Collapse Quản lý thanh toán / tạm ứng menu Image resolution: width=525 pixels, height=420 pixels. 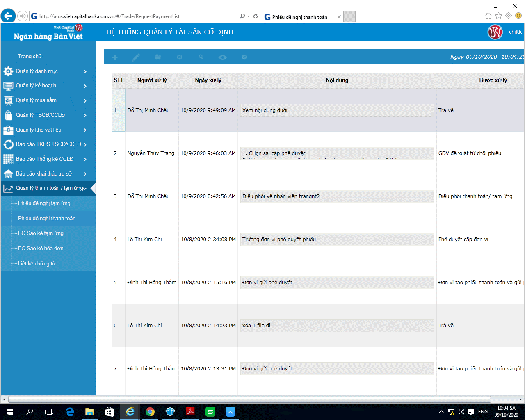pyautogui.click(x=85, y=189)
